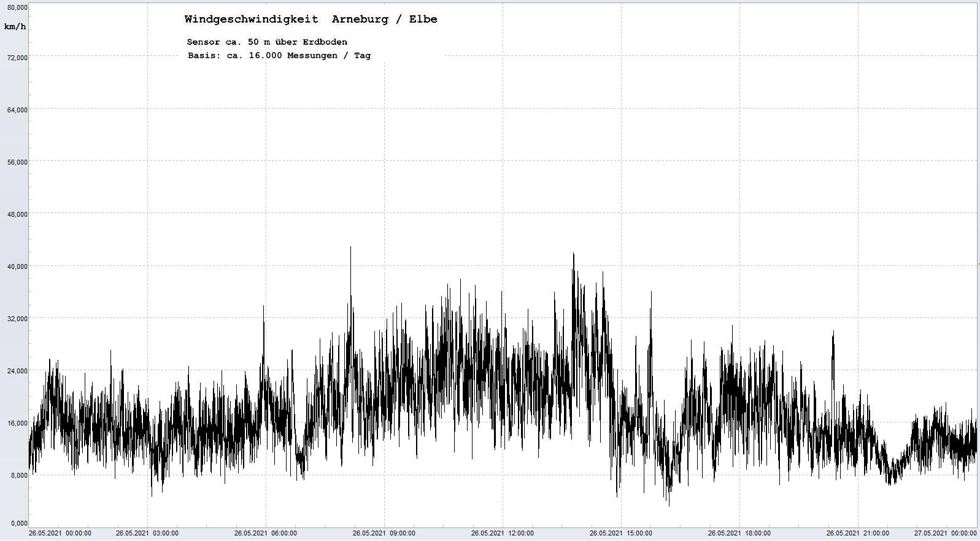Click the 'Sensor ca. 50 m über Erdboden' subtitle

(x=267, y=42)
